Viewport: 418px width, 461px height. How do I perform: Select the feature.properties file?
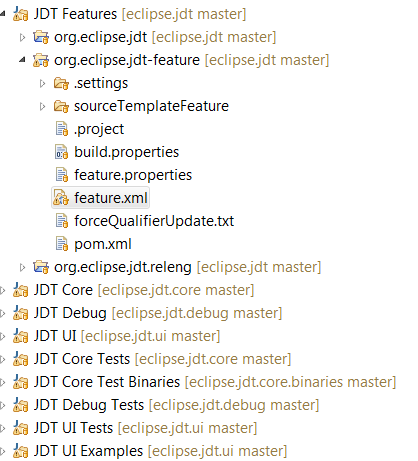[133, 175]
